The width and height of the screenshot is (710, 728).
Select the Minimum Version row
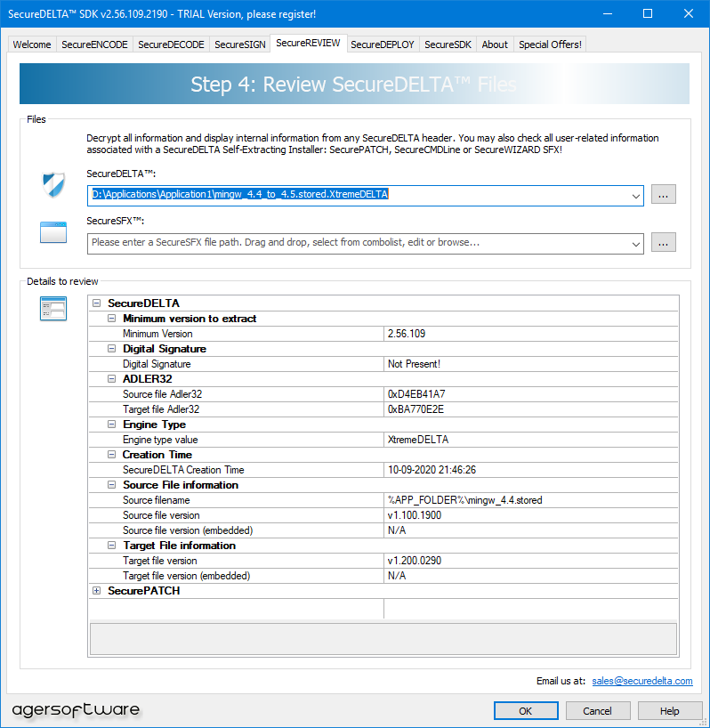pyautogui.click(x=383, y=334)
